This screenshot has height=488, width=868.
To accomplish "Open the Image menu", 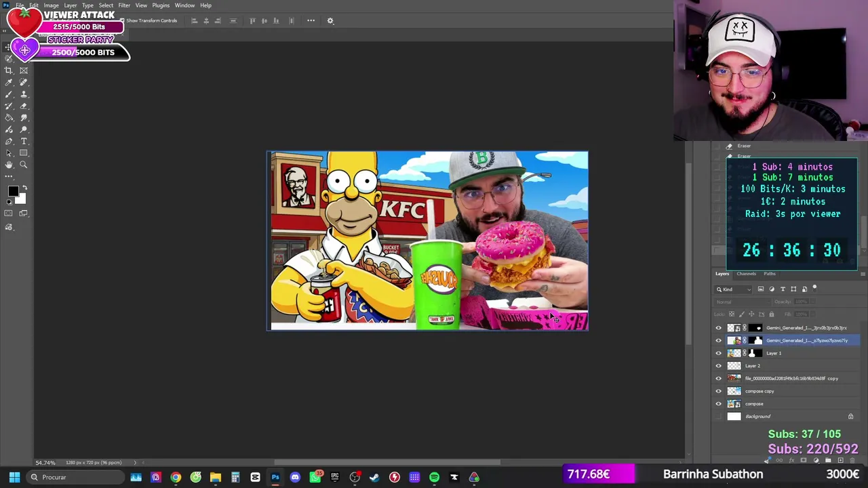I will coord(51,5).
